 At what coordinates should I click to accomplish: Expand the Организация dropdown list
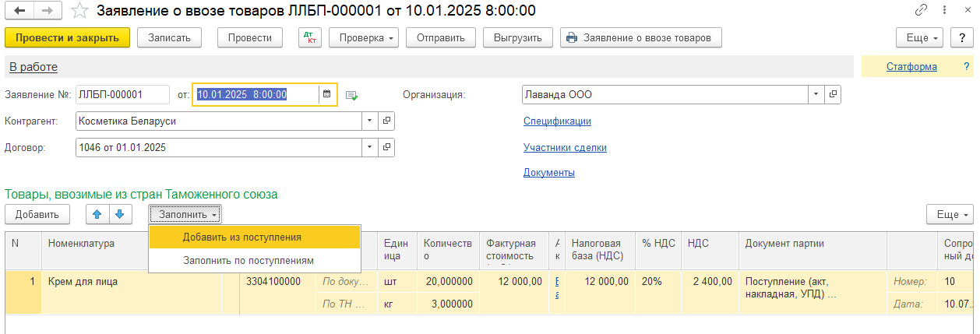click(816, 94)
